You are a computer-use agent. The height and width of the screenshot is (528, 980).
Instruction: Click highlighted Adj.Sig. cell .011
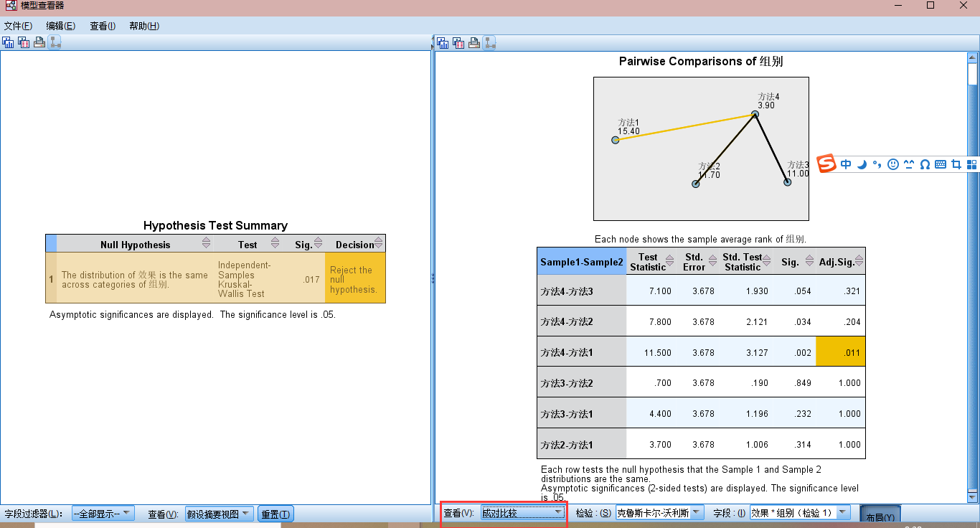click(840, 352)
